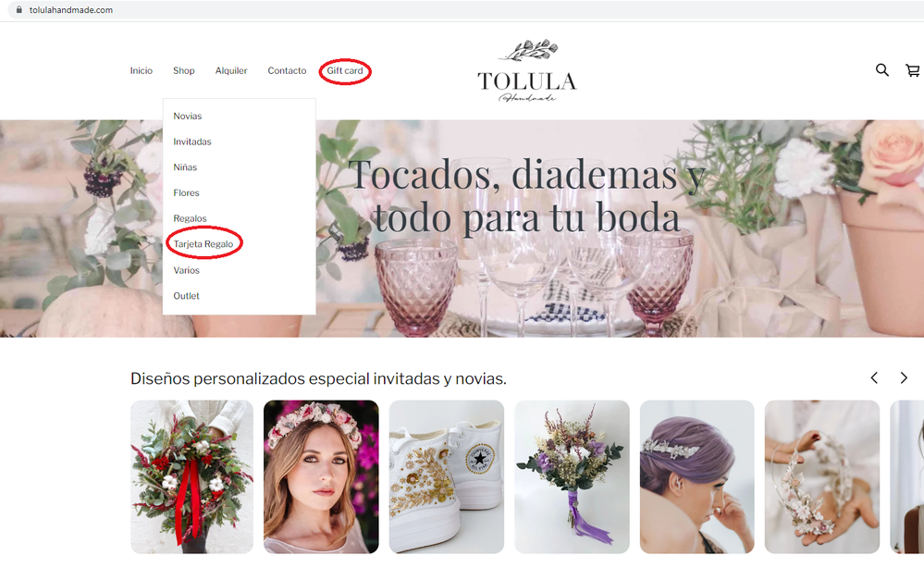924x568 pixels.
Task: Choose Tarjeta Regalo from the dropdown
Action: 203,244
